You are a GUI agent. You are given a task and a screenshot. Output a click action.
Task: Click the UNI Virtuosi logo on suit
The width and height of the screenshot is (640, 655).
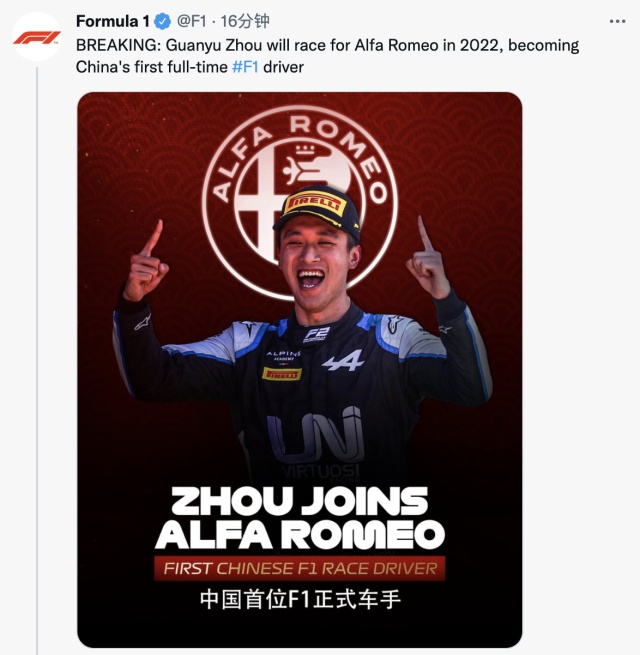coord(314,443)
